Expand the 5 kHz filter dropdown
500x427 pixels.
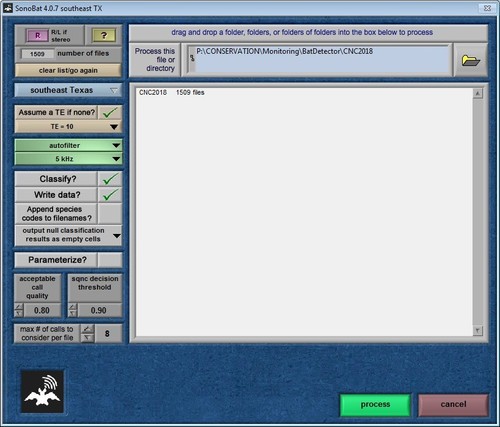(x=68, y=159)
